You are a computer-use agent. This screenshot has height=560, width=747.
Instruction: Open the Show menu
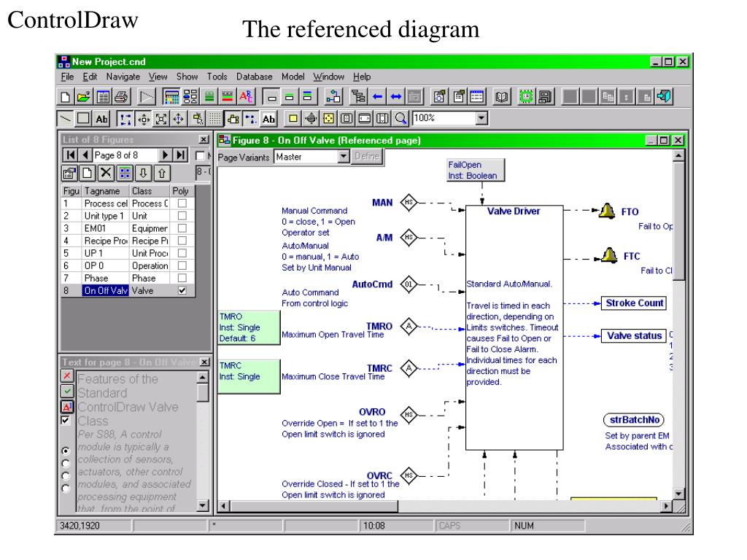click(x=187, y=77)
